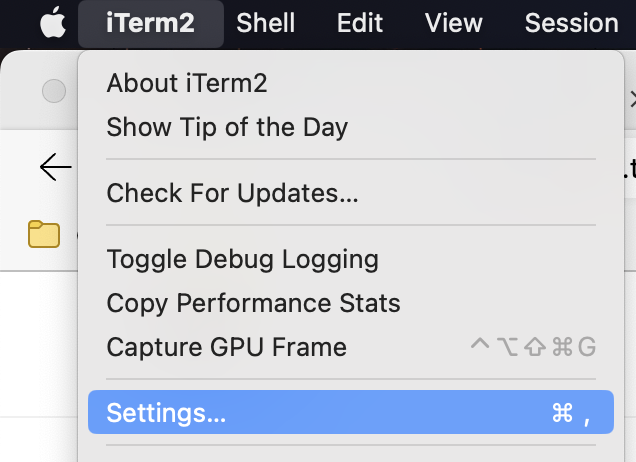Viewport: 636px width, 462px height.
Task: Click the blank page area below the folder
Action: tap(40, 340)
